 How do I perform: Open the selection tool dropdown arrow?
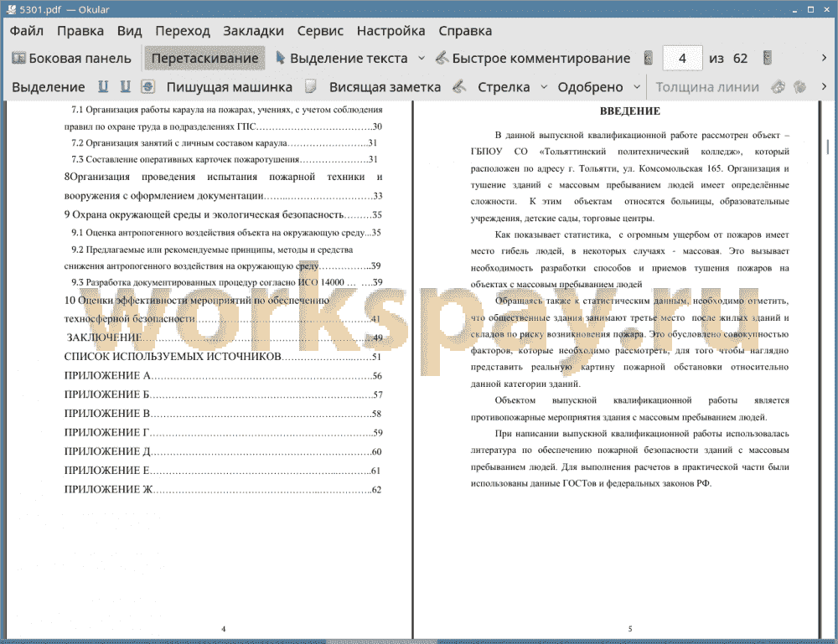(422, 59)
